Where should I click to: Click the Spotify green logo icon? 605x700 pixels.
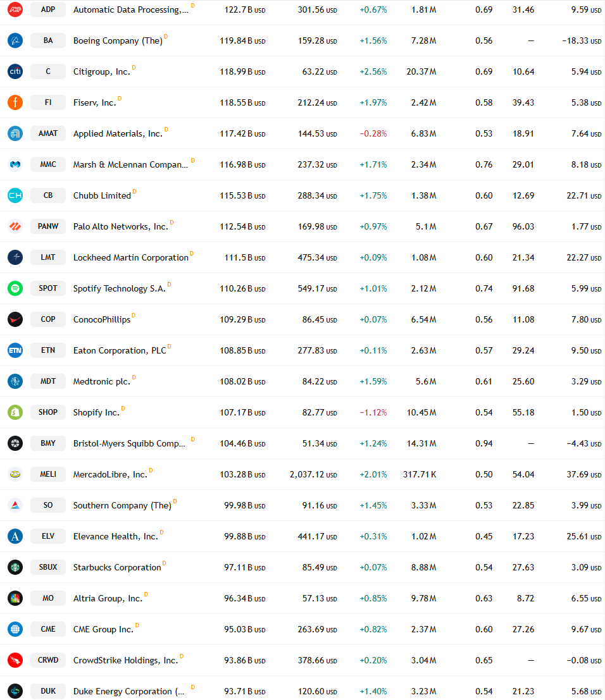[15, 288]
